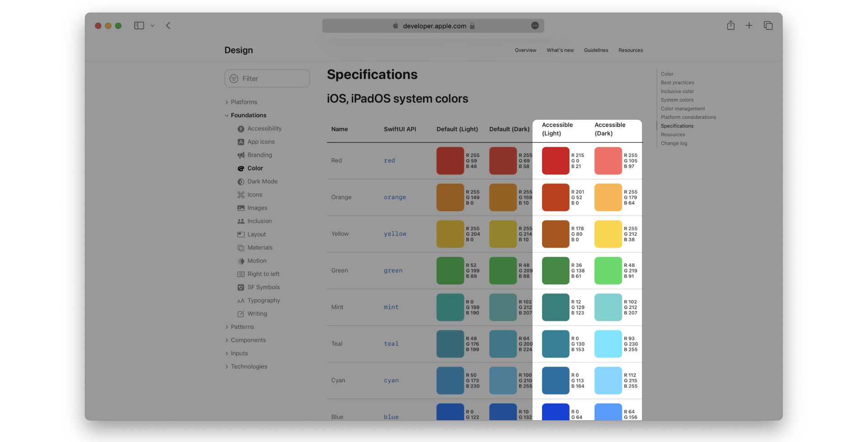Click the Inclusion people icon
Screen dimensions: 868x442
[x=241, y=221]
